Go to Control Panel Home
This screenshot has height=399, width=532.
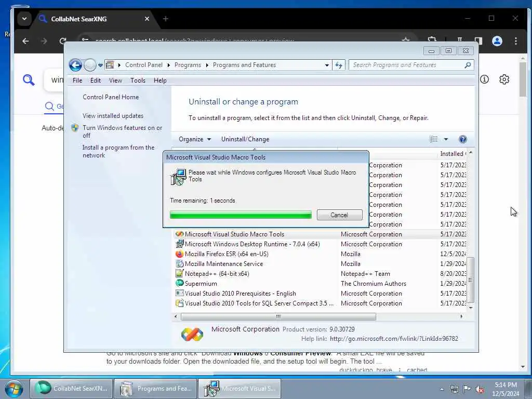click(x=111, y=97)
